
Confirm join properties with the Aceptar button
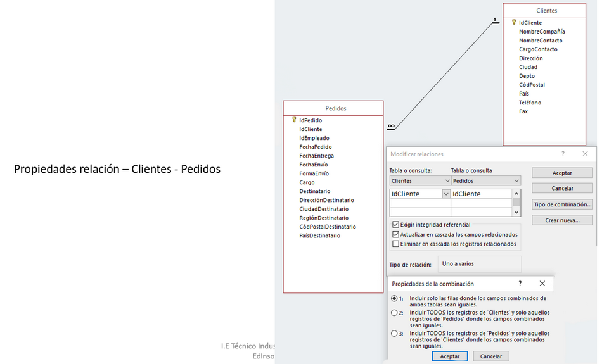pyautogui.click(x=450, y=356)
